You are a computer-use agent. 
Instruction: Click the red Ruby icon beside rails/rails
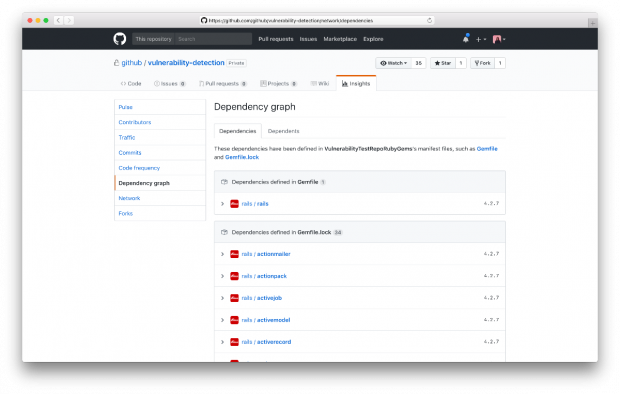point(234,204)
